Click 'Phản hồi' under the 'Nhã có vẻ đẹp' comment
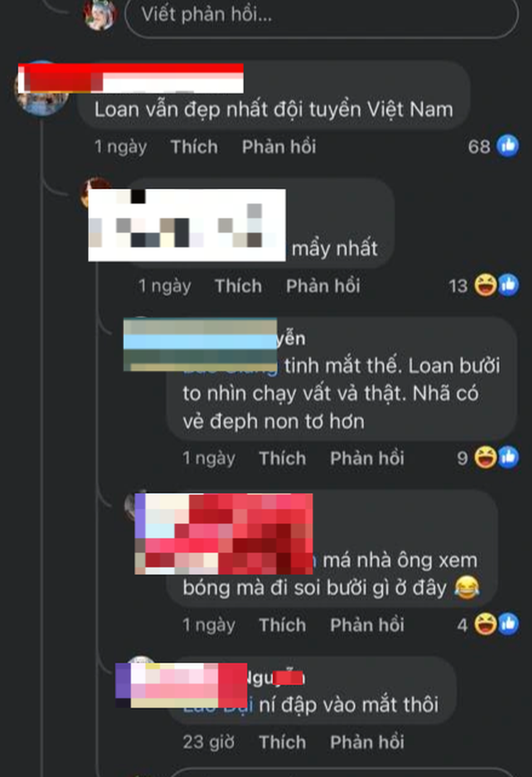The height and width of the screenshot is (777, 532). click(x=367, y=458)
